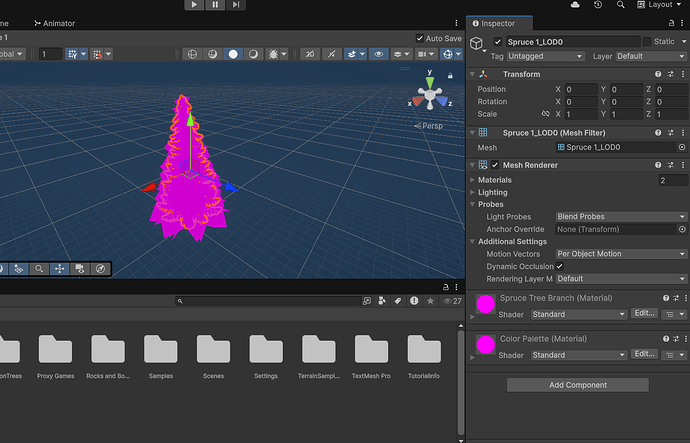Click the Gizmos globe icon
The image size is (690, 443).
coord(448,54)
